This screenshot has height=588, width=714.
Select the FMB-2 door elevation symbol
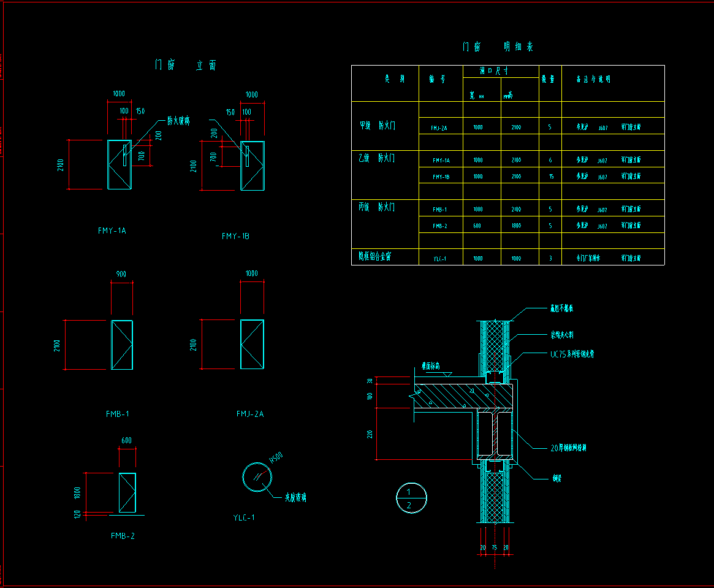point(127,492)
